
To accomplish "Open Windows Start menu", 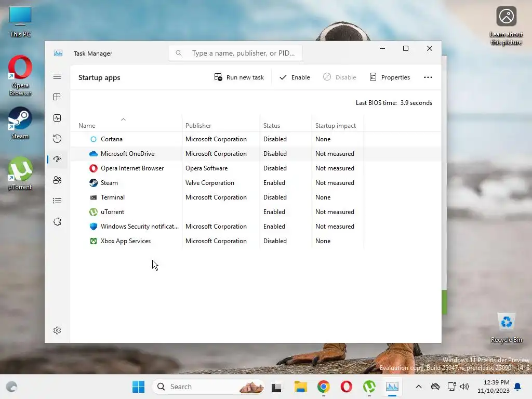I will (x=138, y=387).
